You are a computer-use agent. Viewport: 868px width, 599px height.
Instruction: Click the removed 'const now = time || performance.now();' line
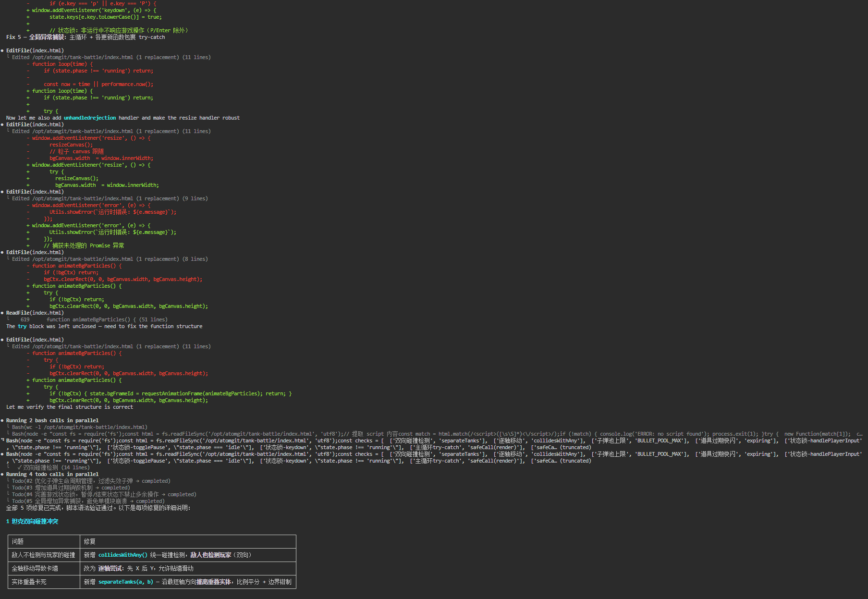point(98,84)
